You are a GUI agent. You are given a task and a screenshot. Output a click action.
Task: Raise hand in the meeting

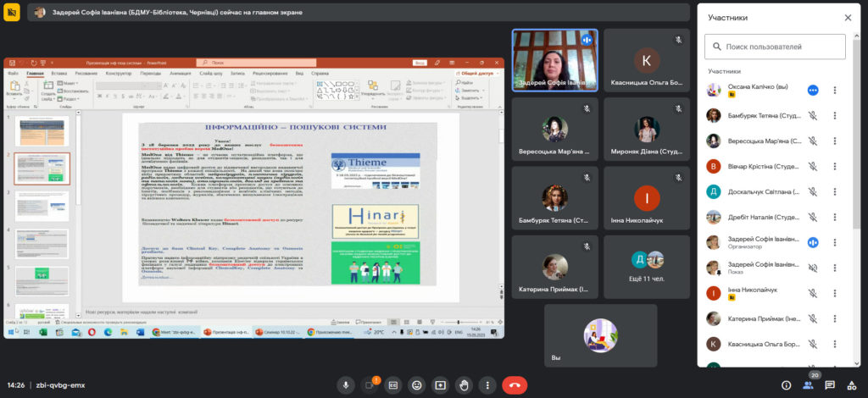pyautogui.click(x=464, y=384)
